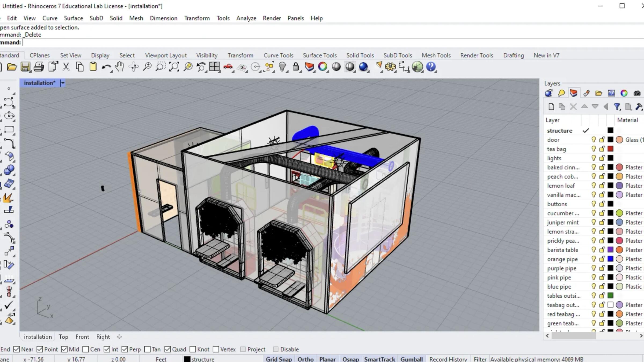
Task: Select the Rotate View tool
Action: (134, 67)
